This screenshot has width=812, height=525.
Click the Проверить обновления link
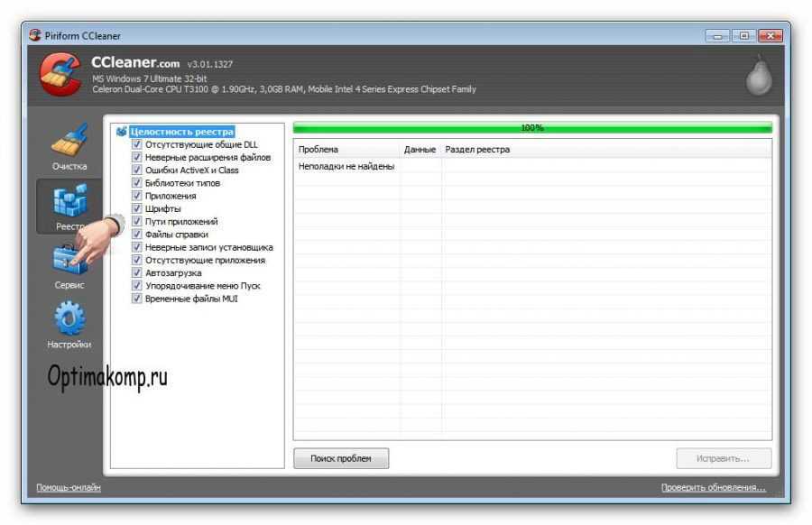point(713,488)
